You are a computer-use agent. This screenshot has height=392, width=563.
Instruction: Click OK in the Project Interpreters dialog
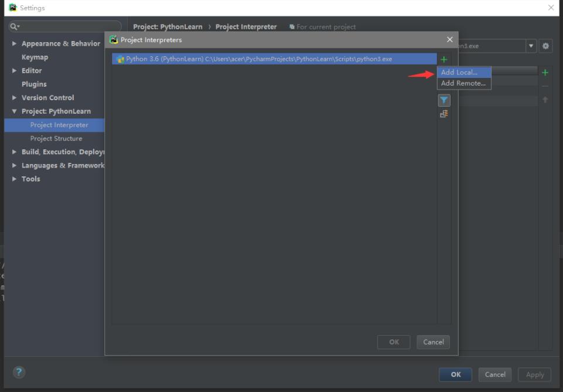click(x=394, y=342)
